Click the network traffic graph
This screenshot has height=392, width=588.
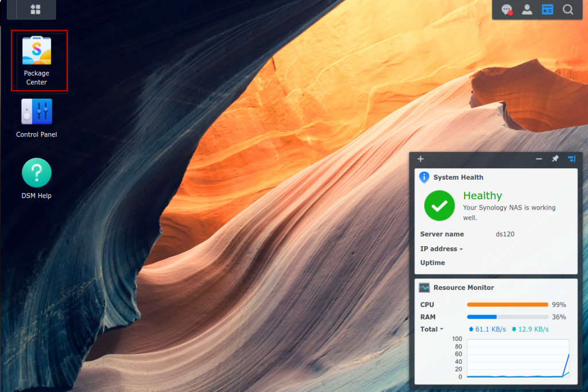(517, 359)
